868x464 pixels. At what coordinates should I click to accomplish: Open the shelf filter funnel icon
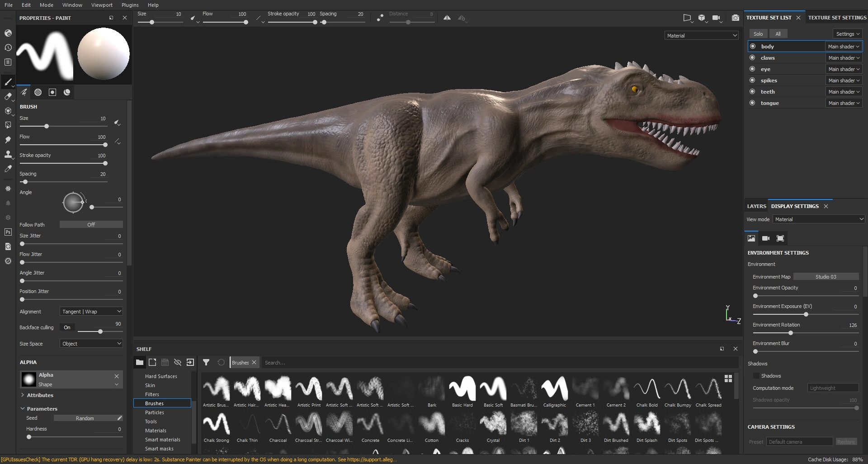[206, 362]
